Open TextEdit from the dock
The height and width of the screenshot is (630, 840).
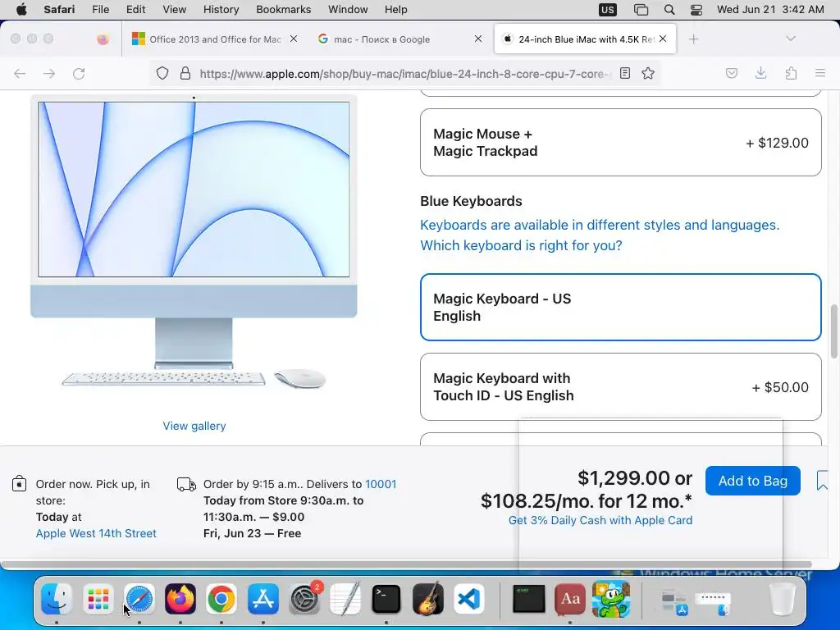pyautogui.click(x=345, y=599)
